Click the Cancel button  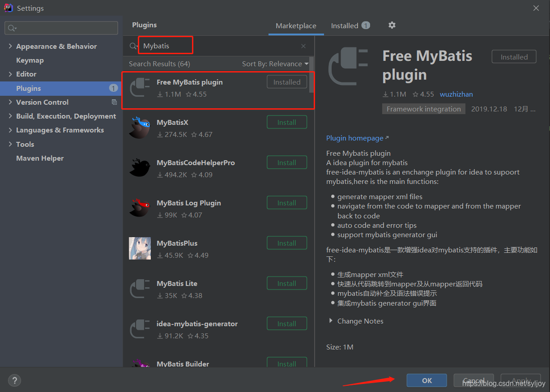pyautogui.click(x=473, y=380)
